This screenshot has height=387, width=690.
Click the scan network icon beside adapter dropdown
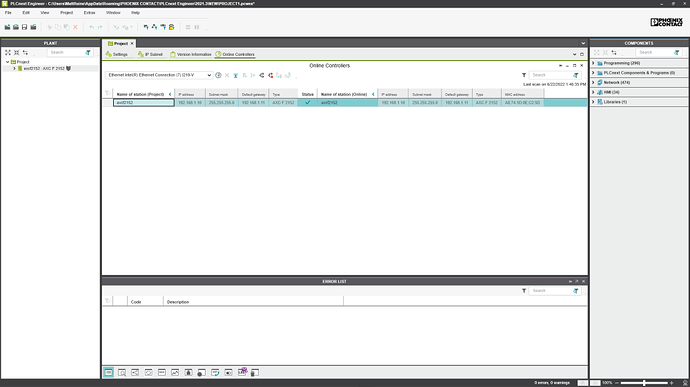pos(218,75)
